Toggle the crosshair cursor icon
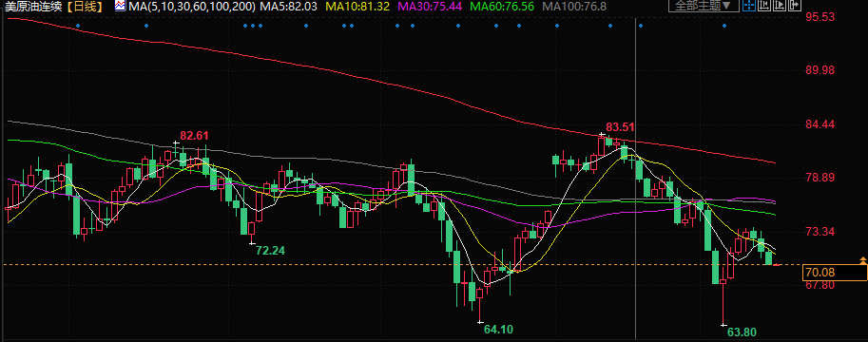The width and height of the screenshot is (868, 342). pos(749,5)
